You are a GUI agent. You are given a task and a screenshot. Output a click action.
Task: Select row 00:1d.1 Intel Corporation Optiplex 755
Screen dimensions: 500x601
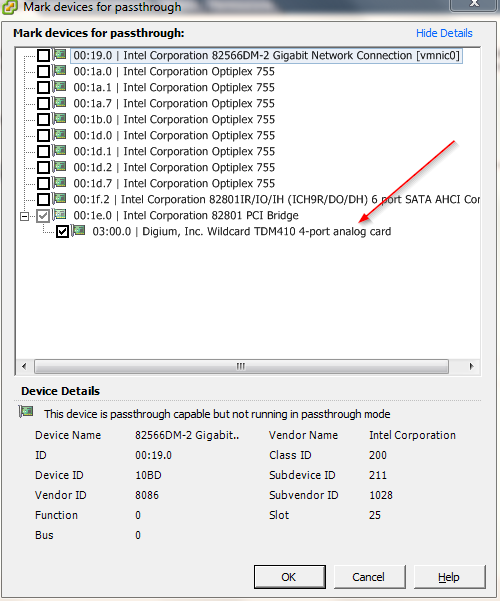[x=174, y=151]
